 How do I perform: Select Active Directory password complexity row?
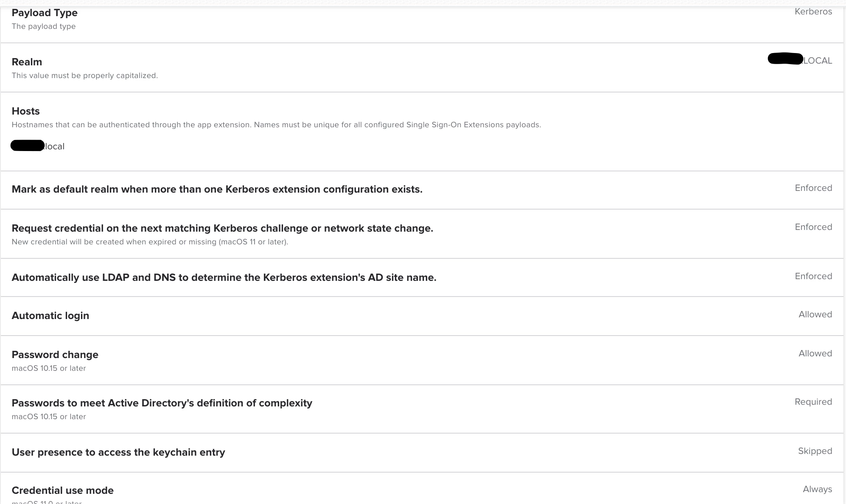[x=422, y=409]
